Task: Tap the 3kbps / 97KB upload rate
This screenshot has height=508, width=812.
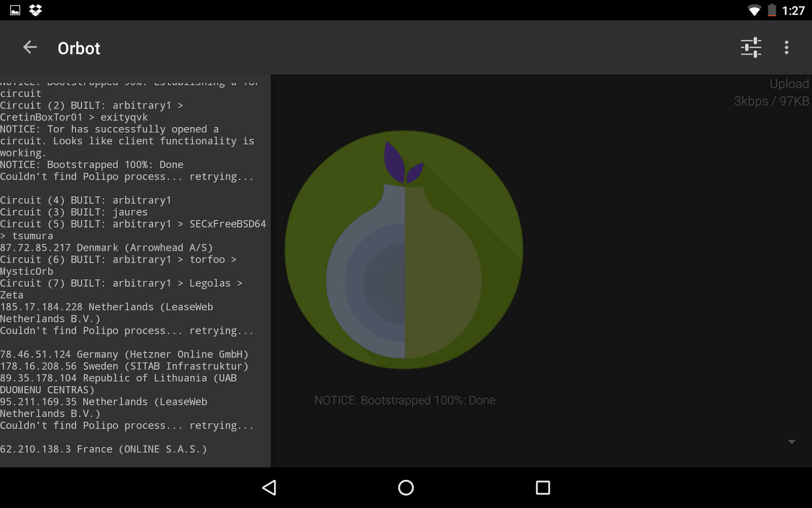Action: click(x=771, y=101)
